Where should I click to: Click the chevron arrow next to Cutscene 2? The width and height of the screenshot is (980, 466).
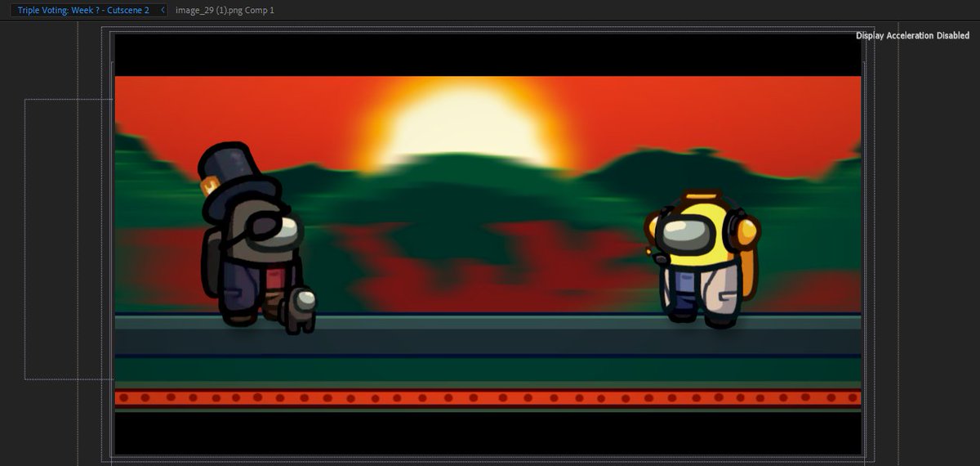[x=163, y=10]
